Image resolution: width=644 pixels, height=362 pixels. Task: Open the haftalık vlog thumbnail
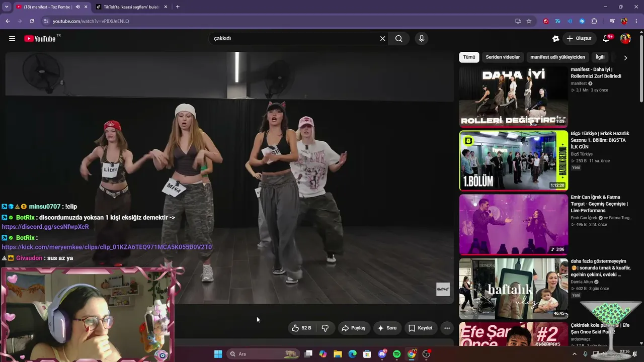click(x=513, y=289)
